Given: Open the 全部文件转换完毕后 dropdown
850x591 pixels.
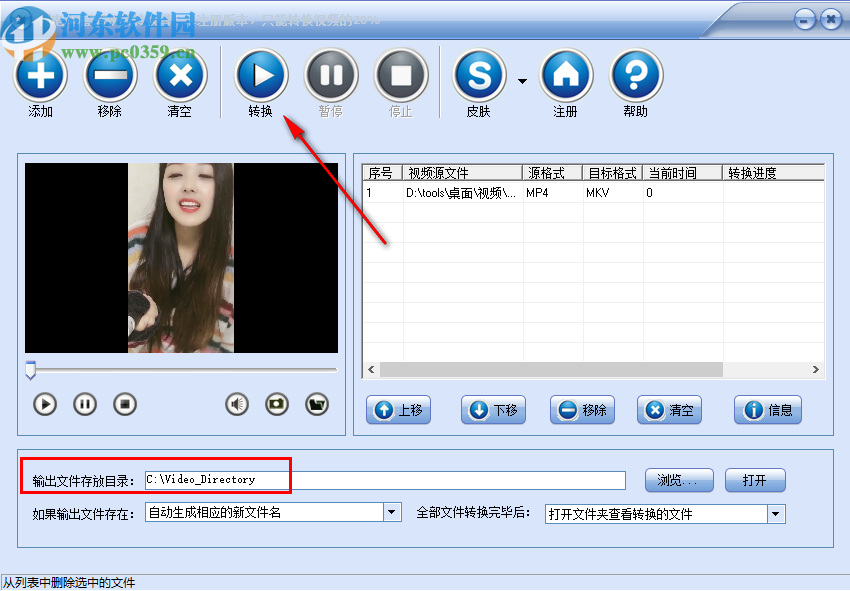Looking at the screenshot, I should 776,513.
